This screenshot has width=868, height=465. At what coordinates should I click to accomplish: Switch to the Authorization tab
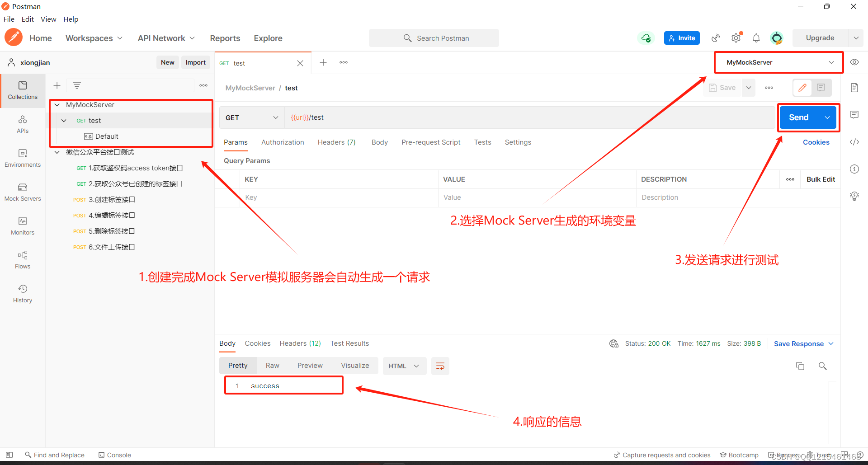tap(283, 142)
